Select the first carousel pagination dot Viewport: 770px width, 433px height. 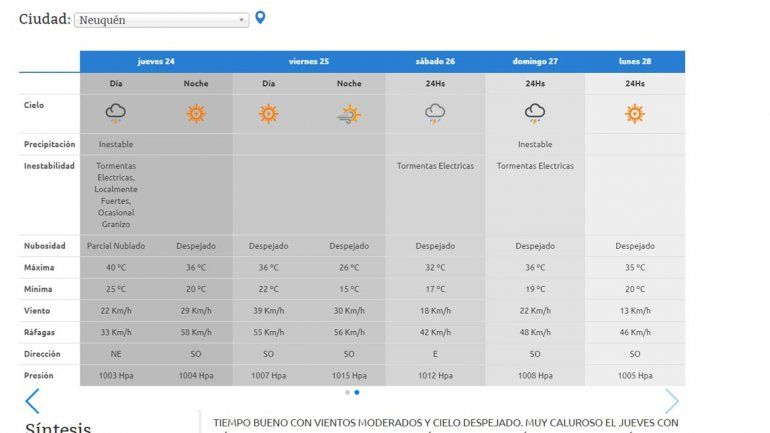(347, 392)
